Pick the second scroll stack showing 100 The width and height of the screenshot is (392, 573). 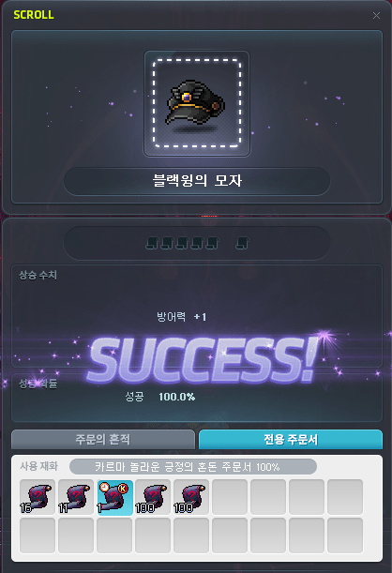(x=191, y=497)
